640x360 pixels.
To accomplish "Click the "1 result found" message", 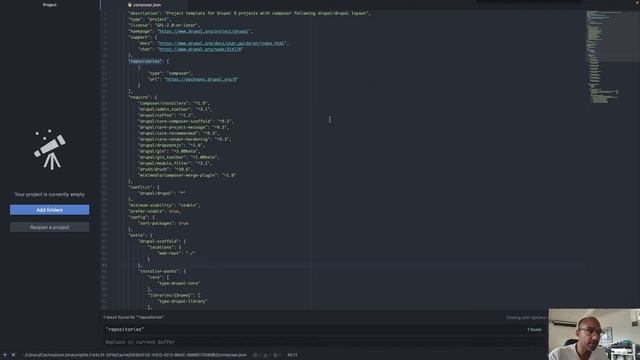I will click(134, 317).
